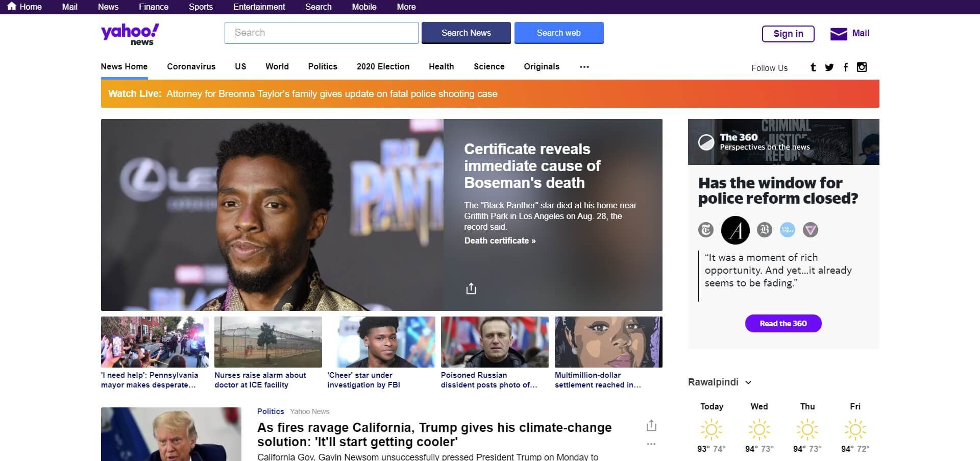Open the Twitter follow icon
980x461 pixels.
coord(829,67)
